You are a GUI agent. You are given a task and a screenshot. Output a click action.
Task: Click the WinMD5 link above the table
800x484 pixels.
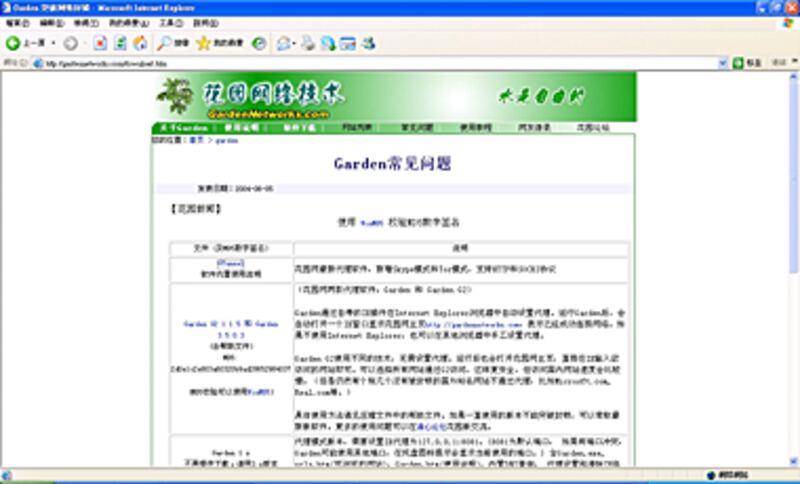click(x=371, y=223)
